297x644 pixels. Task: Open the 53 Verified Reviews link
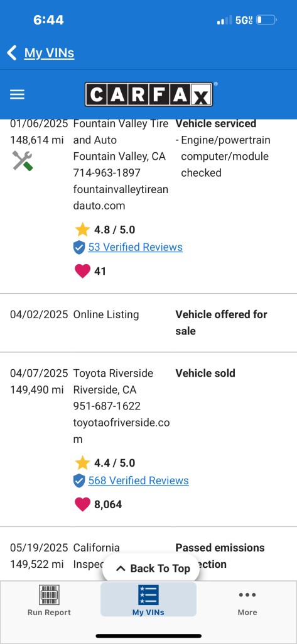point(136,247)
